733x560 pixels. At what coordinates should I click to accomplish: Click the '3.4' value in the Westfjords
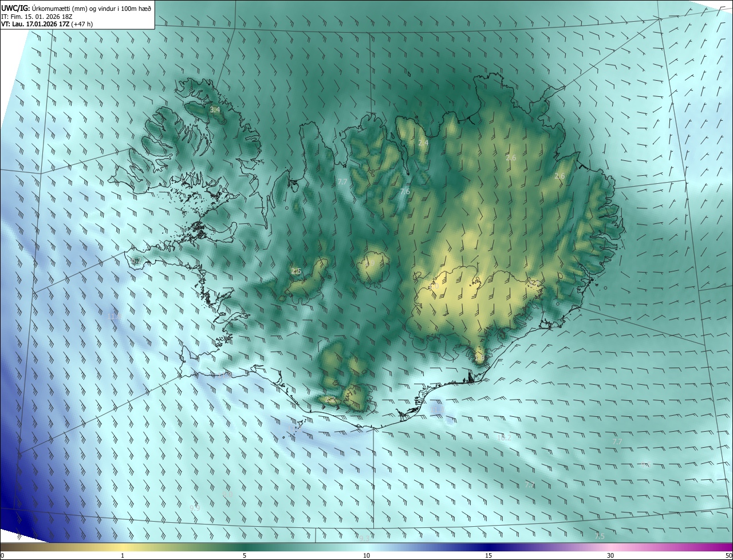tap(215, 109)
